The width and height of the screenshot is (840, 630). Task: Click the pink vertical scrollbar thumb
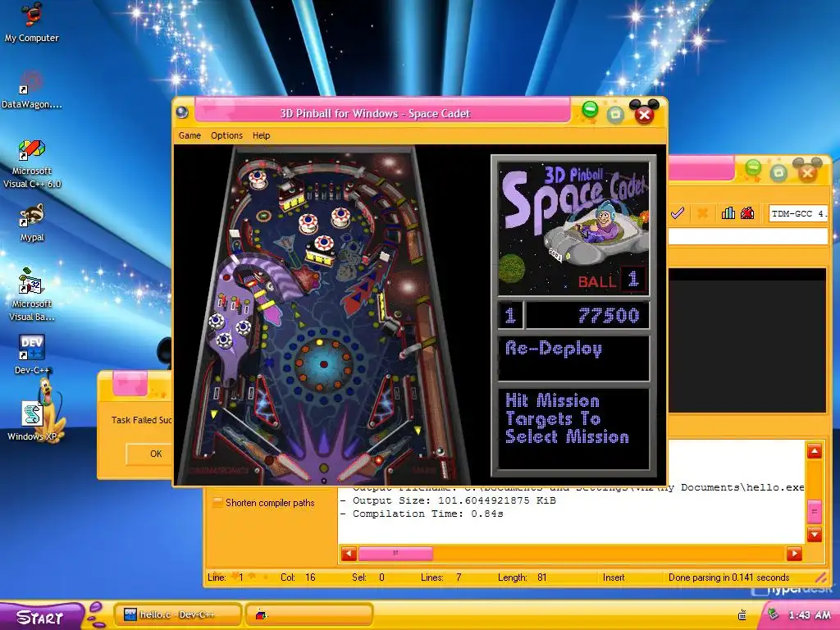(815, 512)
